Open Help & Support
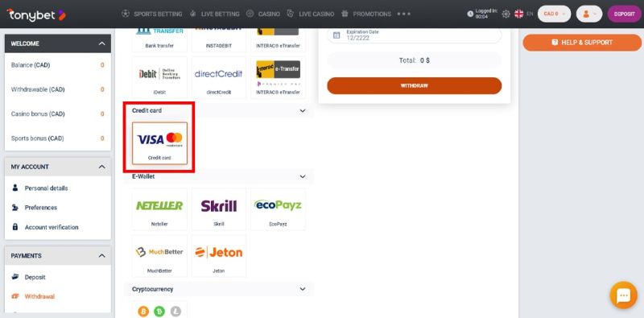 582,43
